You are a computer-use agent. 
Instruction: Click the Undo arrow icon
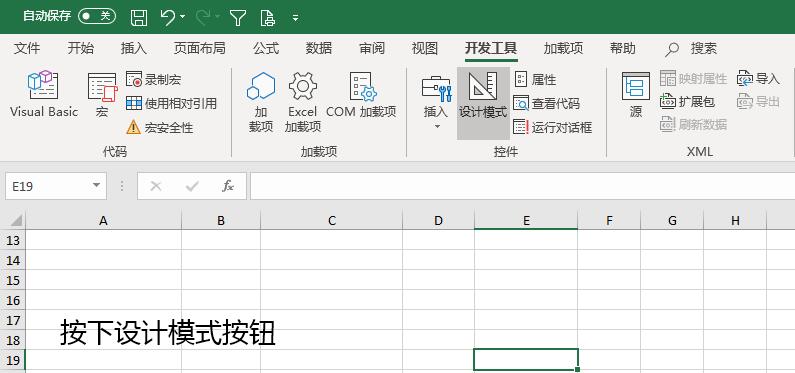click(167, 18)
